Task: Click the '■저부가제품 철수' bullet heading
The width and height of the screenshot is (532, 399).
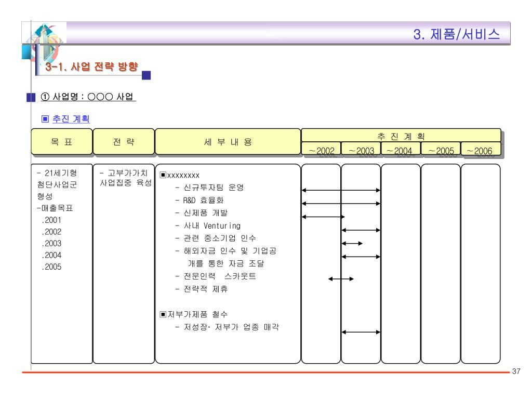Action: coord(193,314)
